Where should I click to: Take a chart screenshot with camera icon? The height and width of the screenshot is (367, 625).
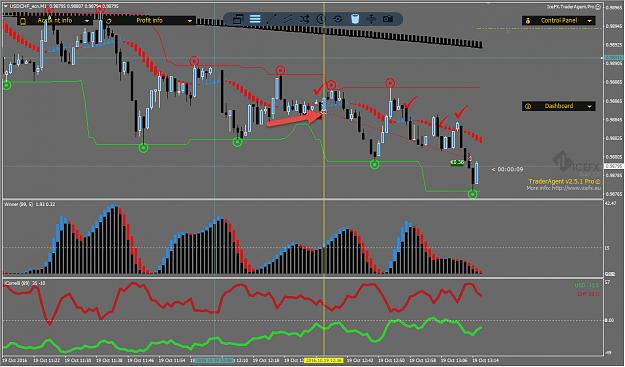click(x=388, y=19)
